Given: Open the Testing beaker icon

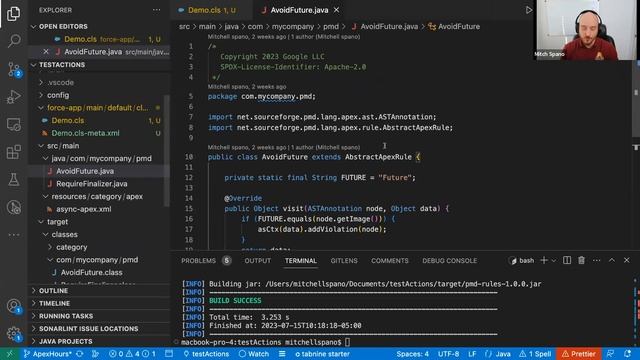Looking at the screenshot, I should tap(13, 180).
